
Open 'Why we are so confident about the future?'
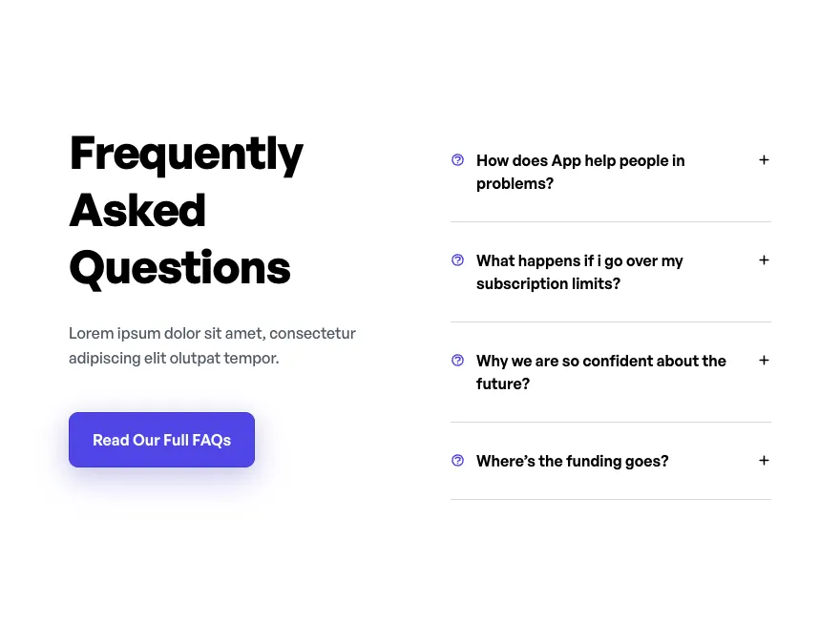[x=600, y=372]
